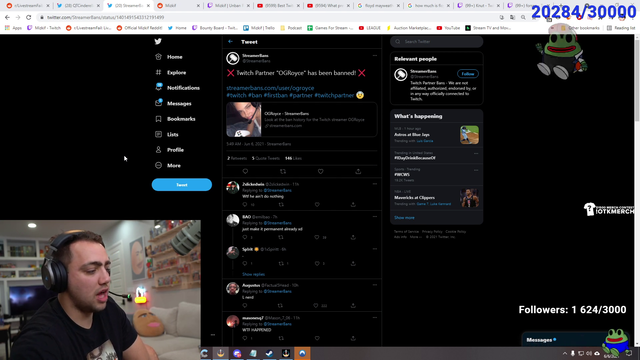640x360 pixels.
Task: View the 146 Likes list
Action: coord(293,158)
